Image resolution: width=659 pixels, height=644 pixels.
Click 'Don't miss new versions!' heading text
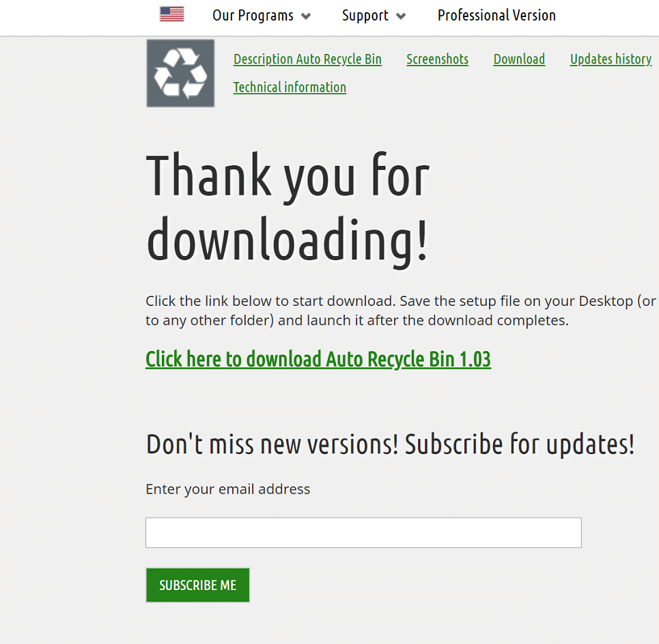pos(272,445)
